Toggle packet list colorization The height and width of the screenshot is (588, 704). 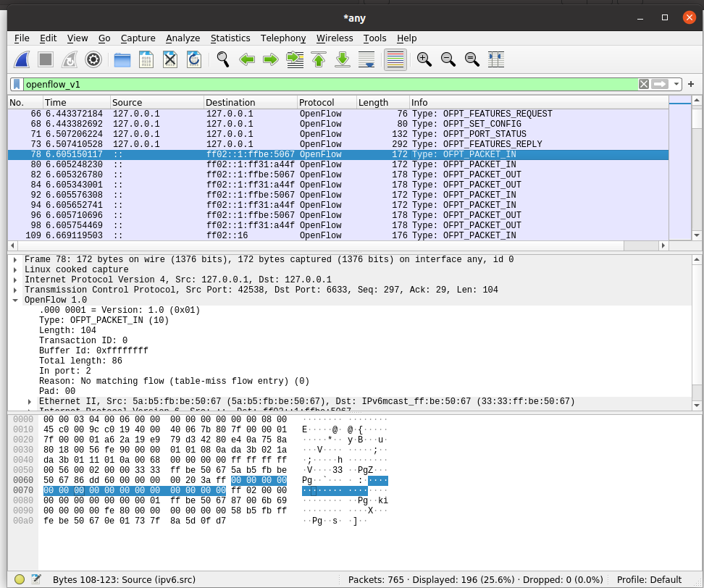pos(395,59)
